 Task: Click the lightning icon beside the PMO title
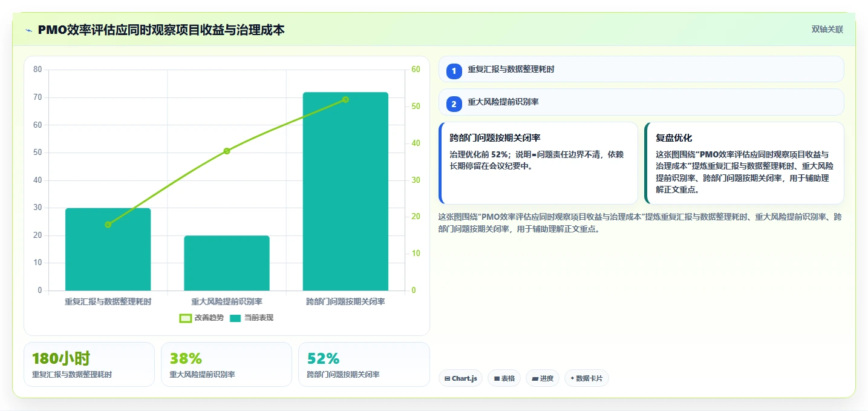tap(28, 30)
